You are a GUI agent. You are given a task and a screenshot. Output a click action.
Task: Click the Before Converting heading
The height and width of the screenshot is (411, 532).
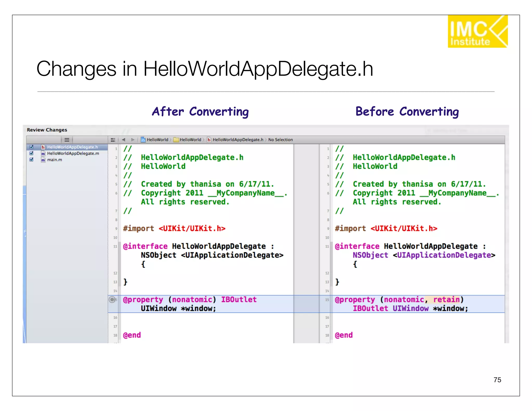click(407, 112)
